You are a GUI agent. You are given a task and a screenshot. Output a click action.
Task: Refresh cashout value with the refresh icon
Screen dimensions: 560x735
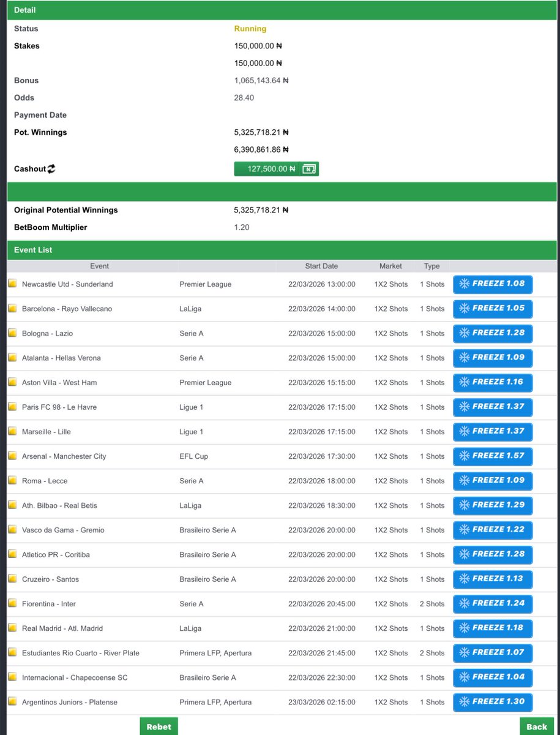(51, 169)
